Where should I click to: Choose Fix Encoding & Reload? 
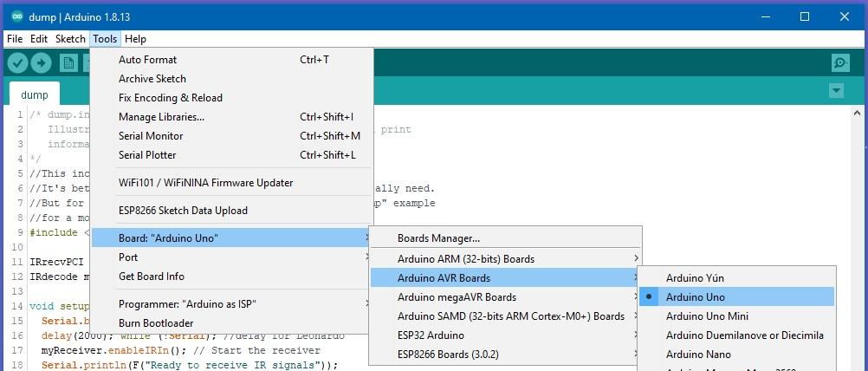[232, 98]
